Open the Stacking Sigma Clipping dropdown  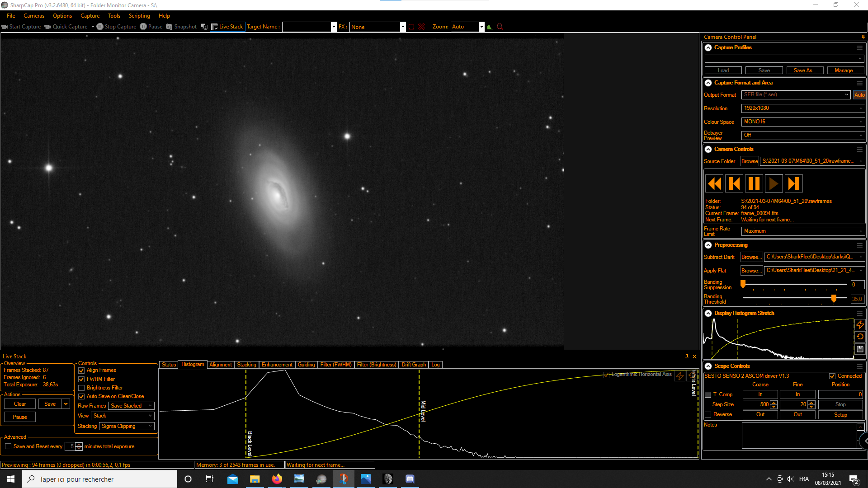(x=127, y=427)
